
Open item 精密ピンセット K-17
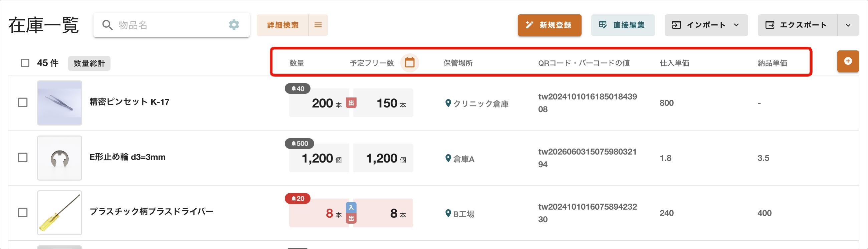[130, 102]
